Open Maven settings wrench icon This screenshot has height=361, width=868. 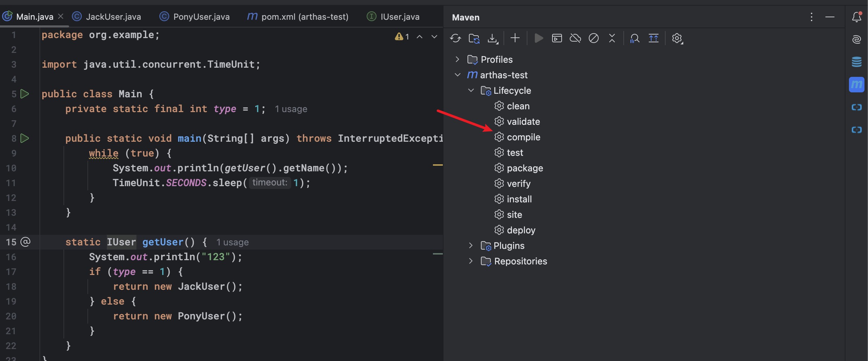677,38
